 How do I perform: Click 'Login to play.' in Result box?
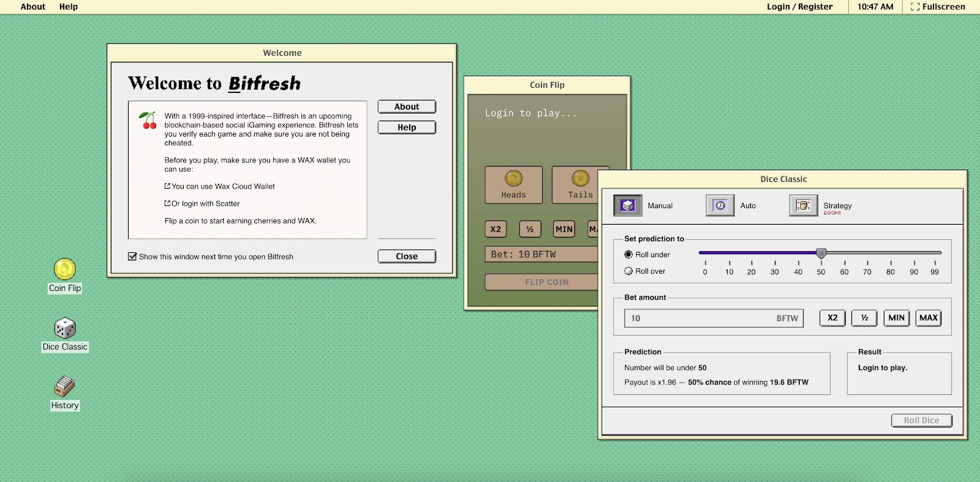(883, 367)
